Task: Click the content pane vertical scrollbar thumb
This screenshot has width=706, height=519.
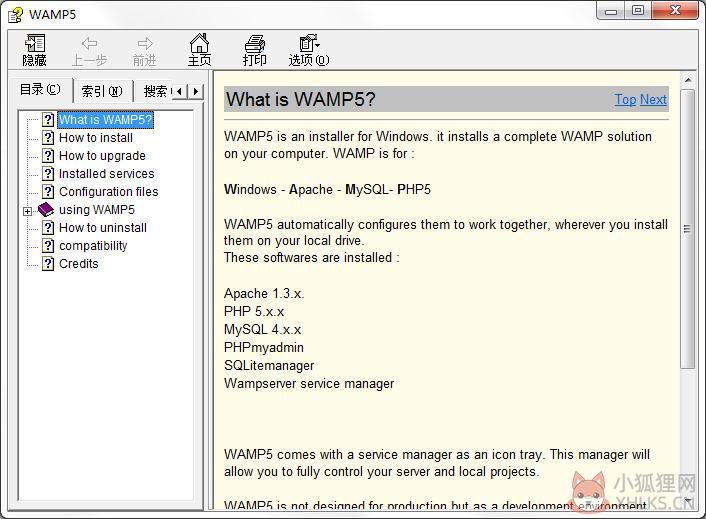Action: [x=688, y=229]
